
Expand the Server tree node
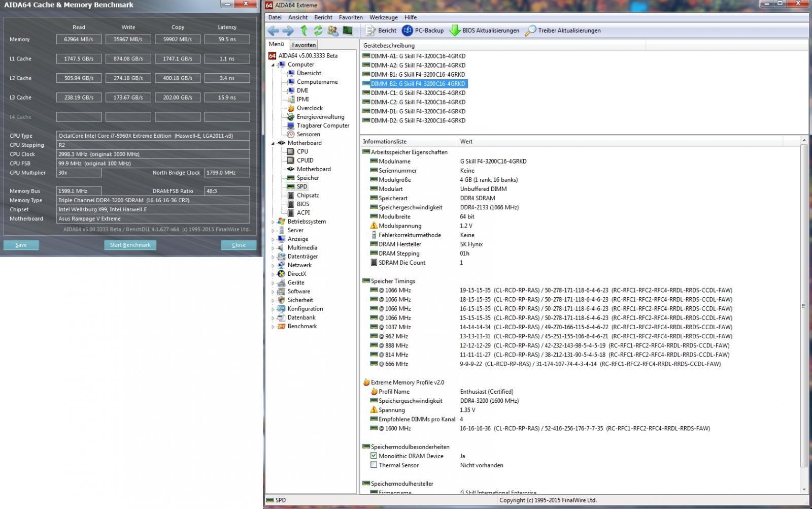point(273,231)
